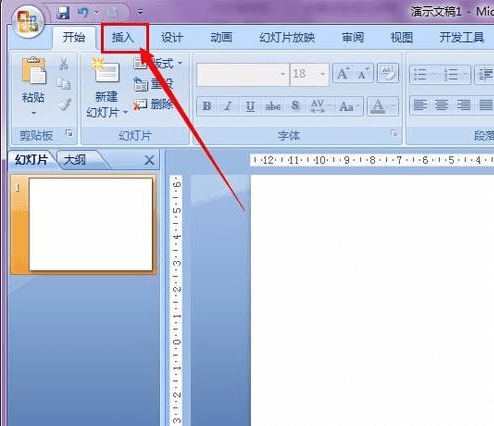Select slide 1 thumbnail
494x426 pixels.
(91, 224)
